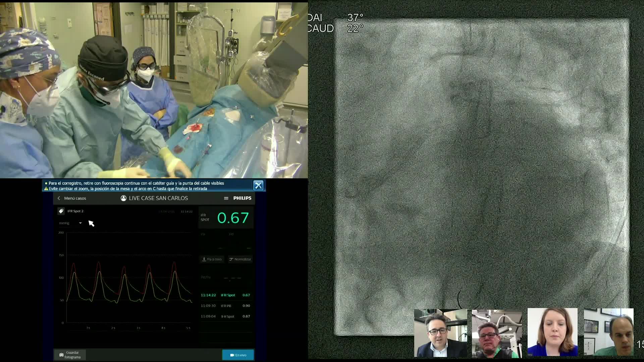This screenshot has height=362, width=644.
Task: Click the Pa a cero button
Action: tap(212, 259)
